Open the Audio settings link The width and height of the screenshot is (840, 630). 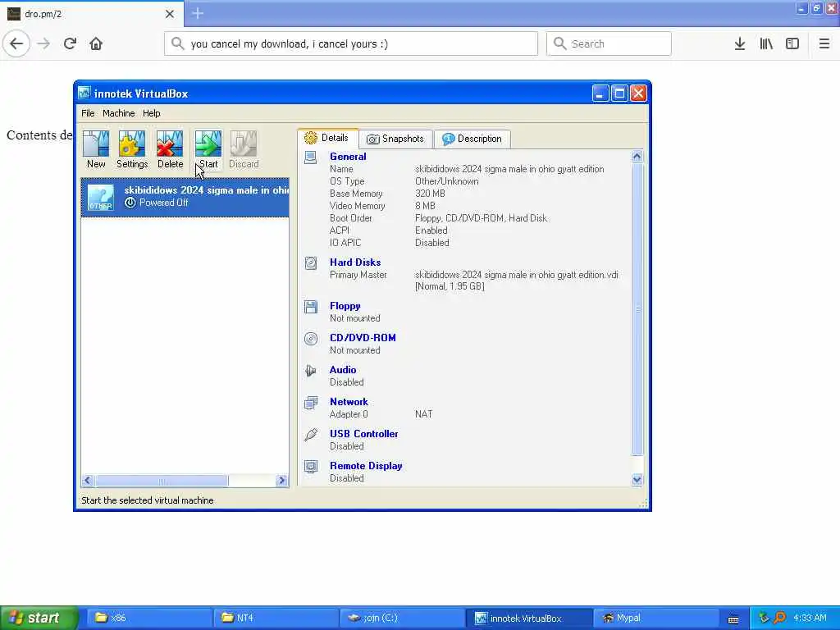[343, 370]
